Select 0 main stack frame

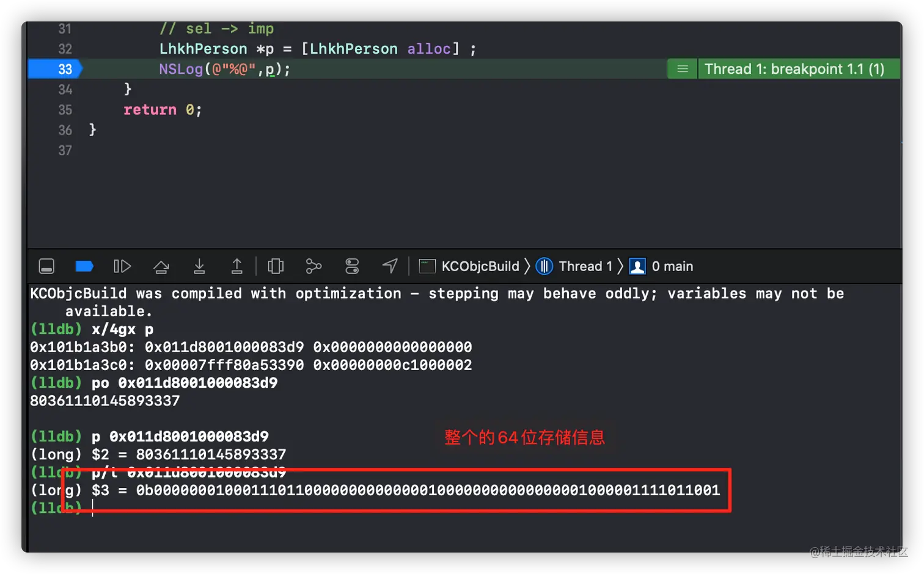pyautogui.click(x=662, y=266)
